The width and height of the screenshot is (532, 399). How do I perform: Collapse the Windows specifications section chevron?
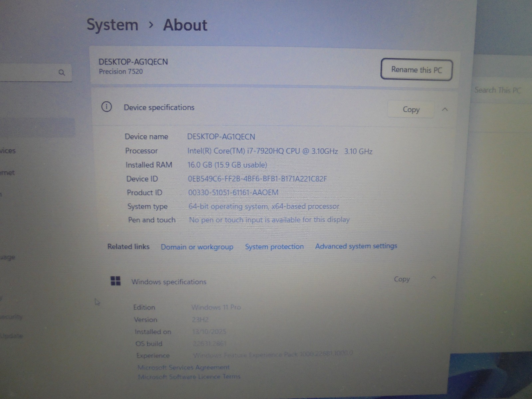click(x=433, y=278)
